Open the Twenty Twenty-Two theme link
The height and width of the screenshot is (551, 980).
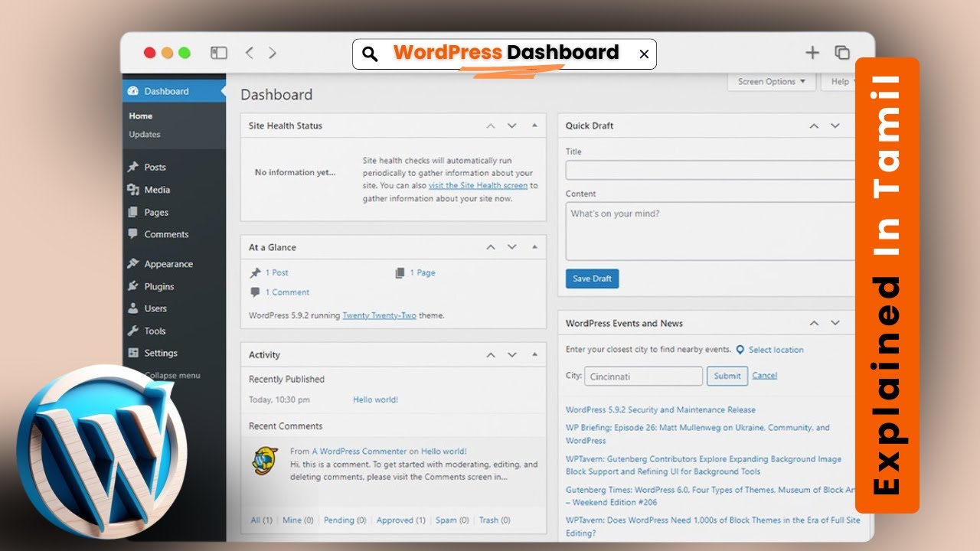coord(379,315)
